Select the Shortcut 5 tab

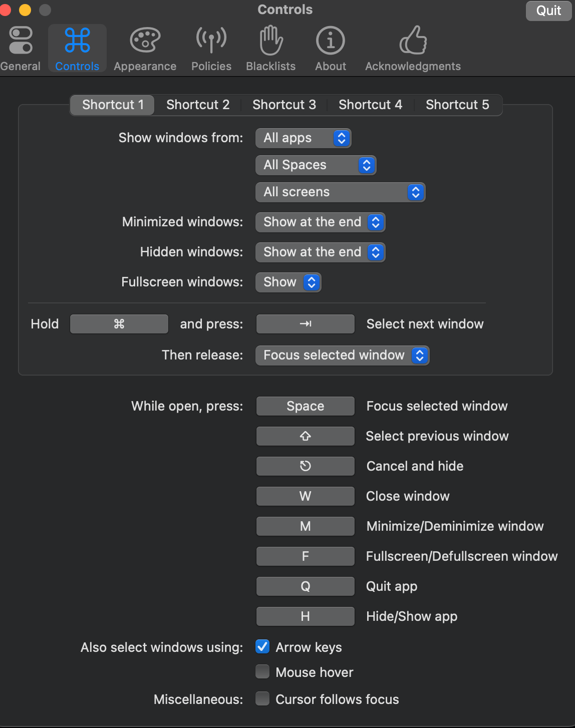tap(457, 105)
